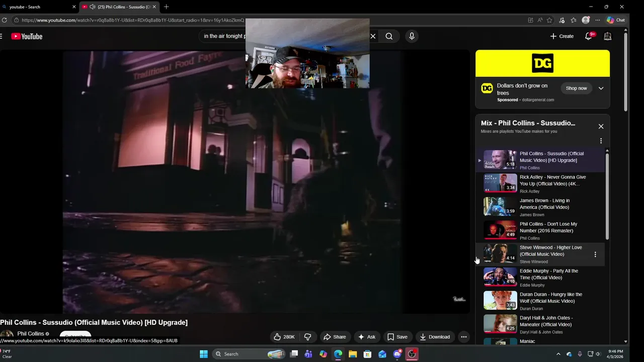This screenshot has width=644, height=362.
Task: Click the Dollar General banner ad image
Action: (542, 63)
